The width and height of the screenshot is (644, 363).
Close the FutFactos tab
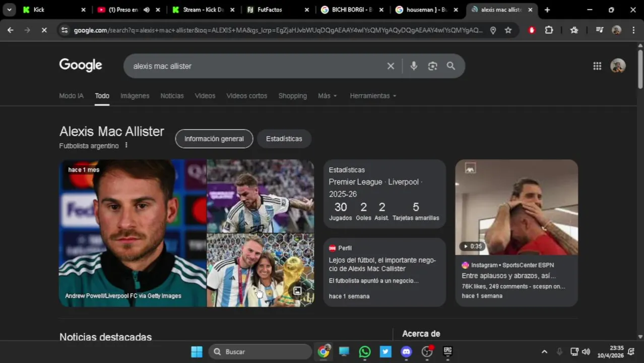(x=307, y=10)
